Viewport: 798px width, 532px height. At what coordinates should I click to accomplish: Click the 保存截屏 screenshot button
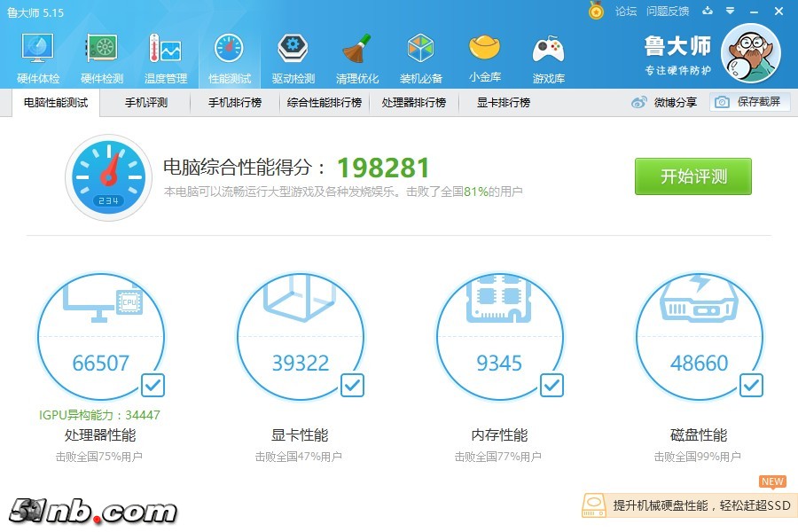click(x=749, y=103)
